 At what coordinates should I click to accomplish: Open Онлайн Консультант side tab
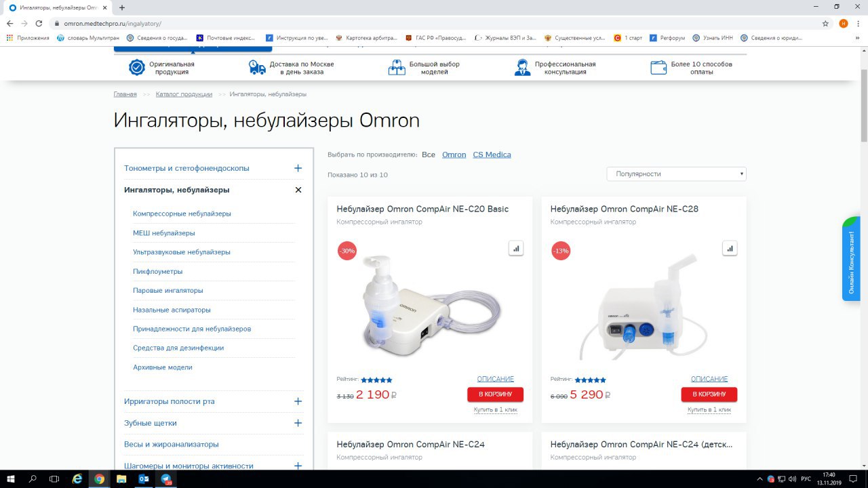coord(852,258)
